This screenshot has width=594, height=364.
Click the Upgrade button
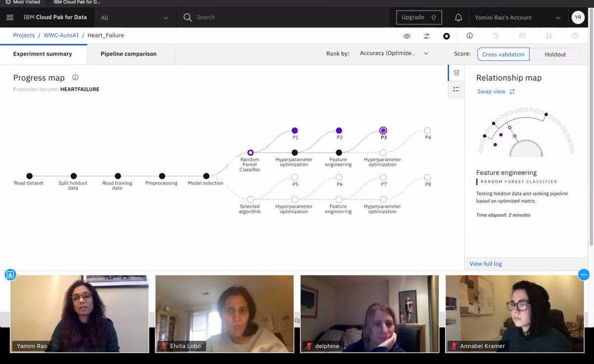point(419,17)
